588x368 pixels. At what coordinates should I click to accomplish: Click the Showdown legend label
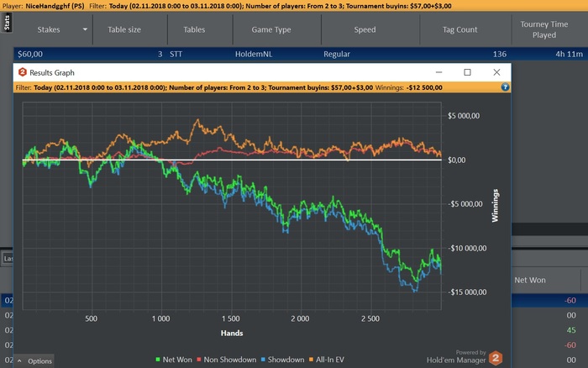286,360
